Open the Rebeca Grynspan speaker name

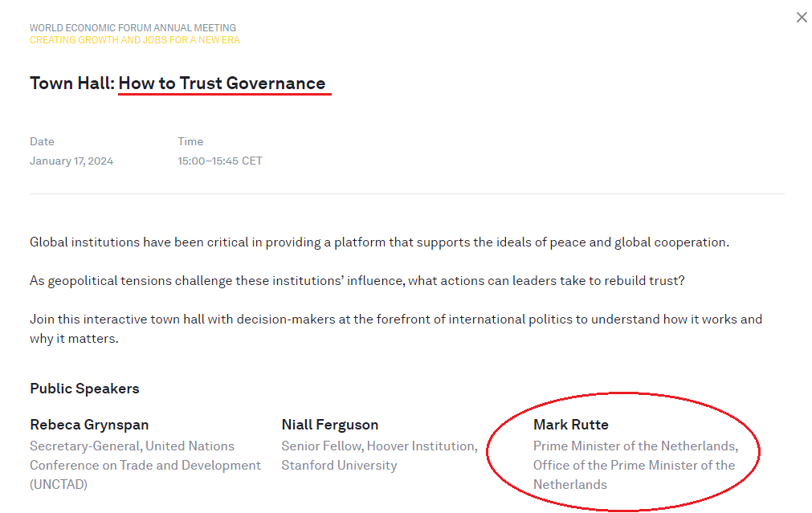[89, 425]
